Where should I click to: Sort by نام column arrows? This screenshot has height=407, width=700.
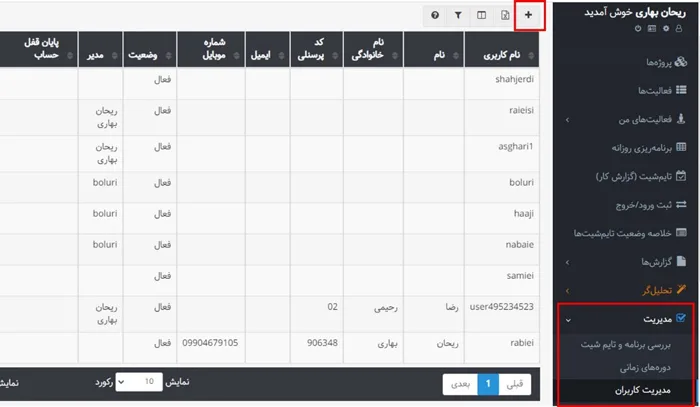[456, 55]
